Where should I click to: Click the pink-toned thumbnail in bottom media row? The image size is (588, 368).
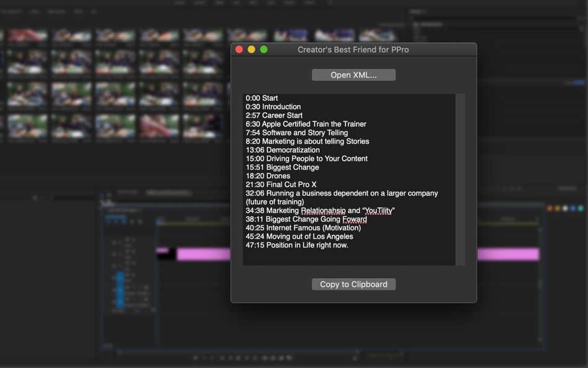pos(159,126)
